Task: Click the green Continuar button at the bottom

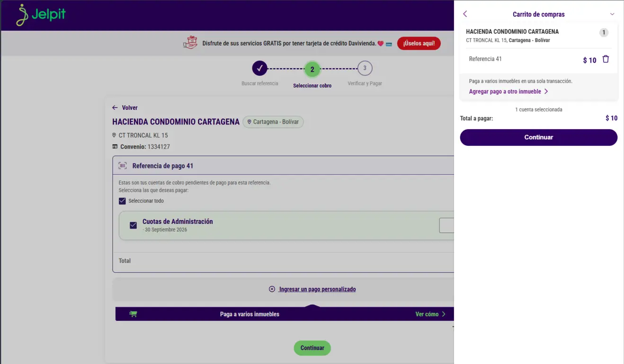Action: (312, 348)
